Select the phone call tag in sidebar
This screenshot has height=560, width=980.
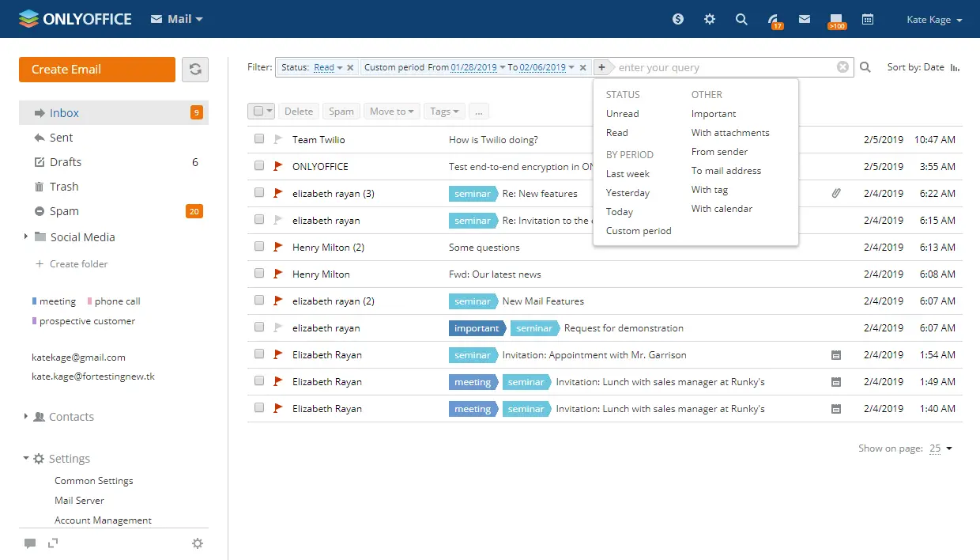click(x=114, y=301)
